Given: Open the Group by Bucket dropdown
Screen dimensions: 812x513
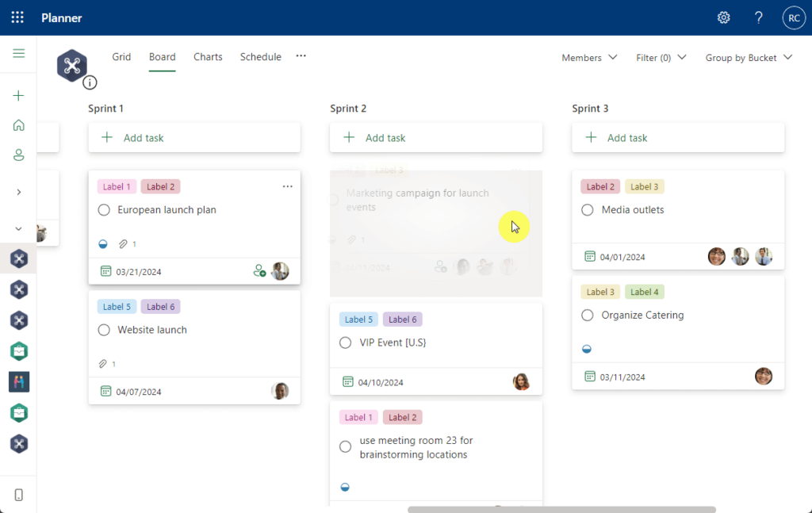Looking at the screenshot, I should coord(749,57).
